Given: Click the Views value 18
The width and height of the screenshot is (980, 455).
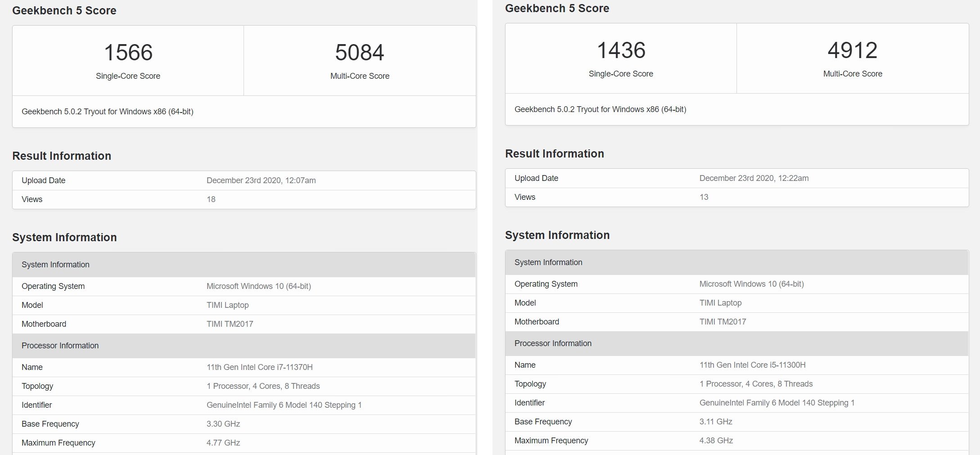Looking at the screenshot, I should pyautogui.click(x=211, y=199).
